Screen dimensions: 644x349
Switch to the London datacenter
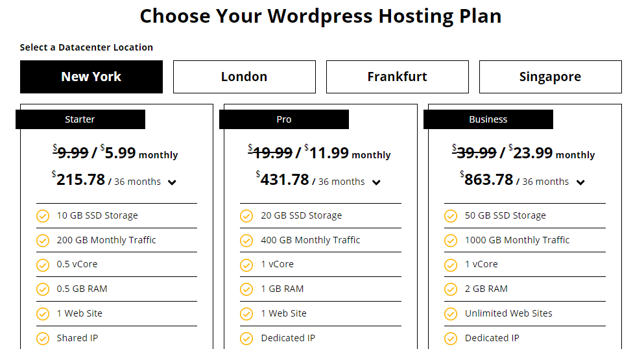[244, 77]
